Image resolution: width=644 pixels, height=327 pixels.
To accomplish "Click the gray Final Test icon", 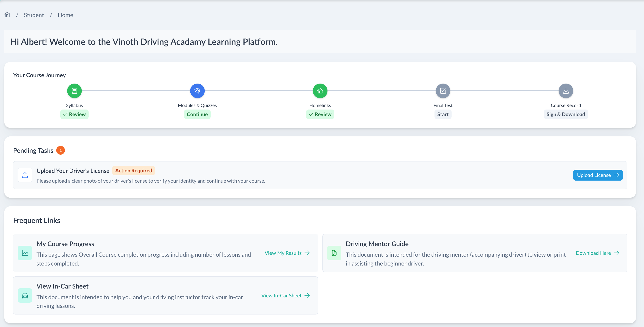I will [443, 91].
